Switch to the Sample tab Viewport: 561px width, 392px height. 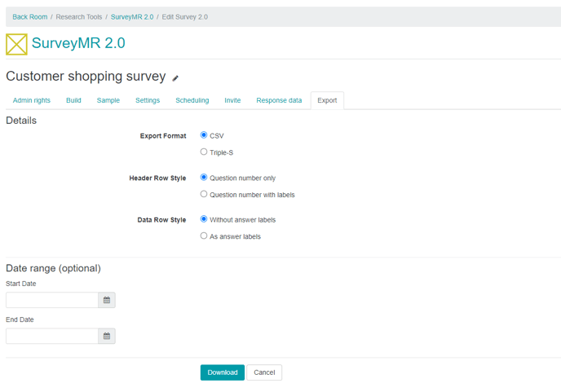click(108, 100)
